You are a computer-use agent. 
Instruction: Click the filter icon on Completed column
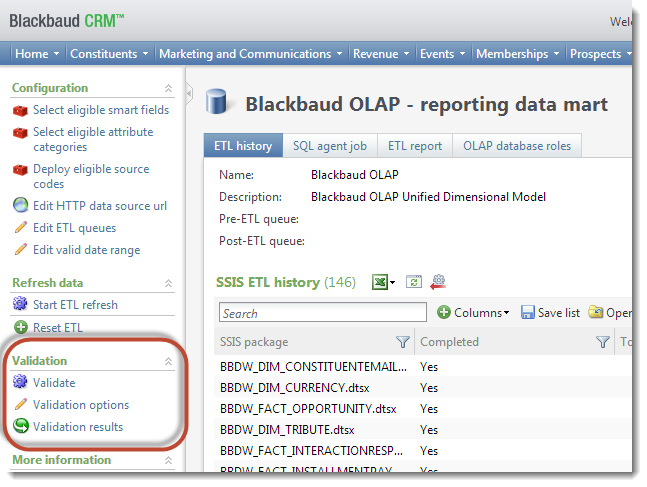[603, 342]
